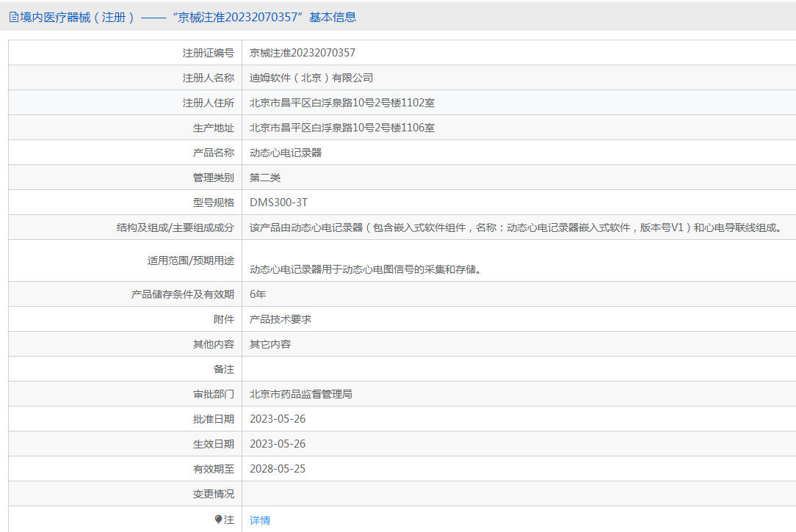
Task: Click management category value 第二类
Action: tap(265, 178)
